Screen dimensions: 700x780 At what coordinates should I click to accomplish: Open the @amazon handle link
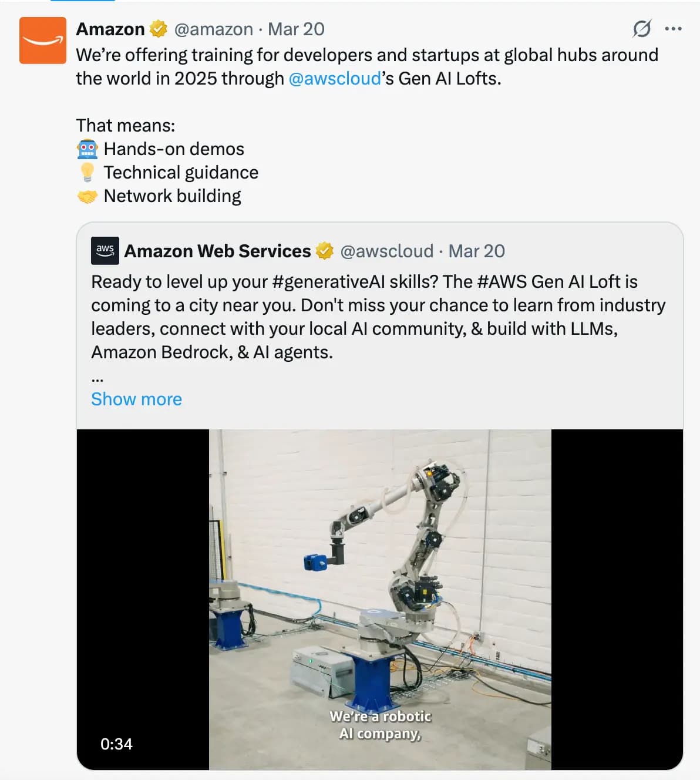214,29
